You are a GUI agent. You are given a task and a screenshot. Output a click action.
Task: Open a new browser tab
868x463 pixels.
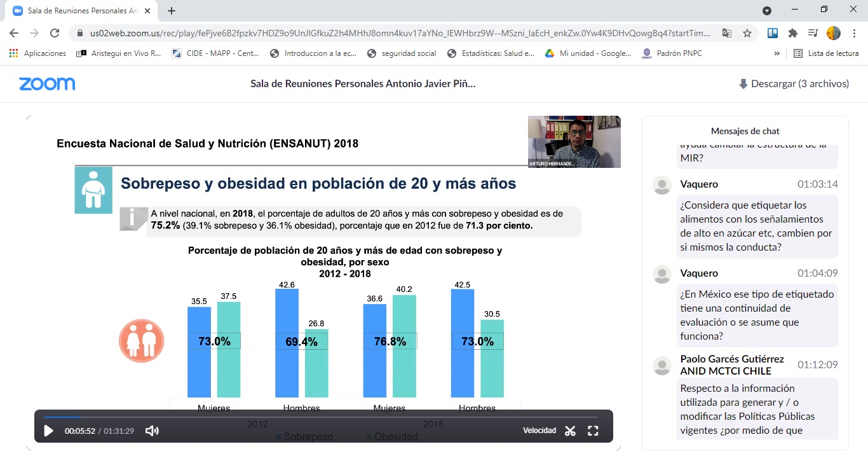(x=172, y=11)
